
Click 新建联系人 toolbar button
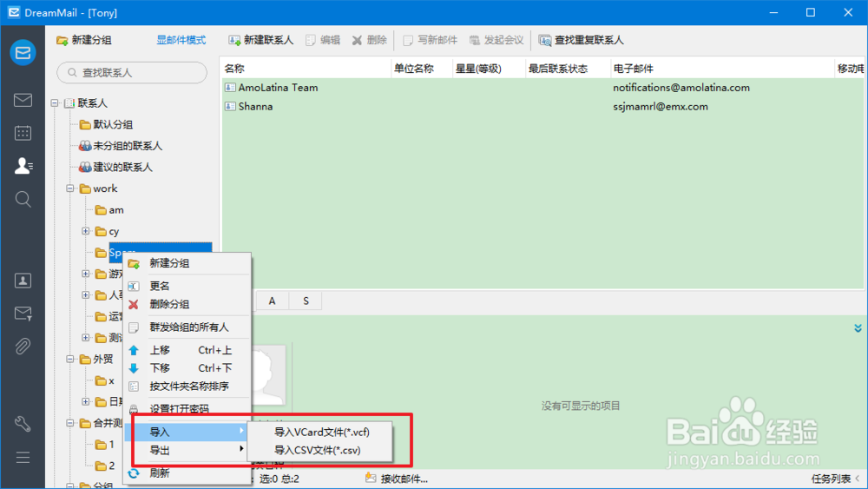260,40
